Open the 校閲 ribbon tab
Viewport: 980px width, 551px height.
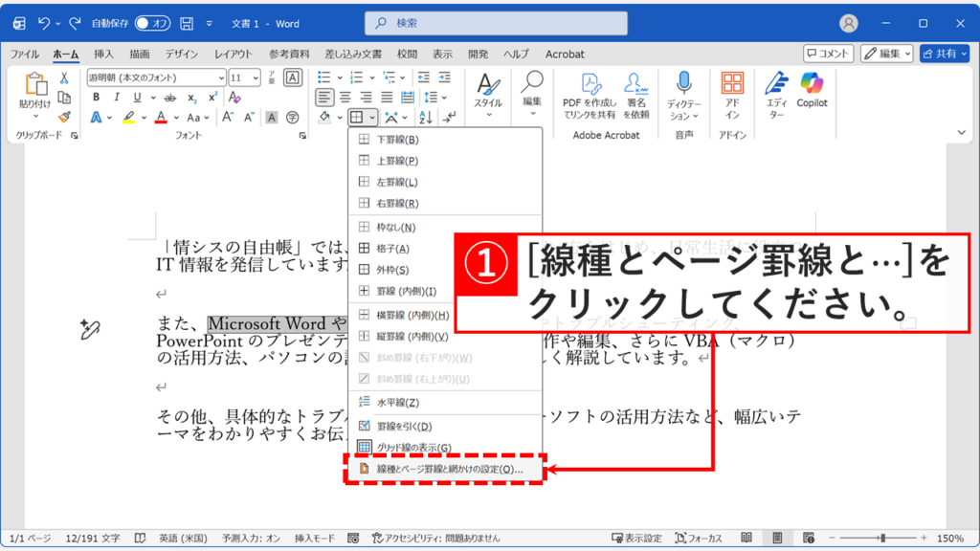tap(406, 55)
